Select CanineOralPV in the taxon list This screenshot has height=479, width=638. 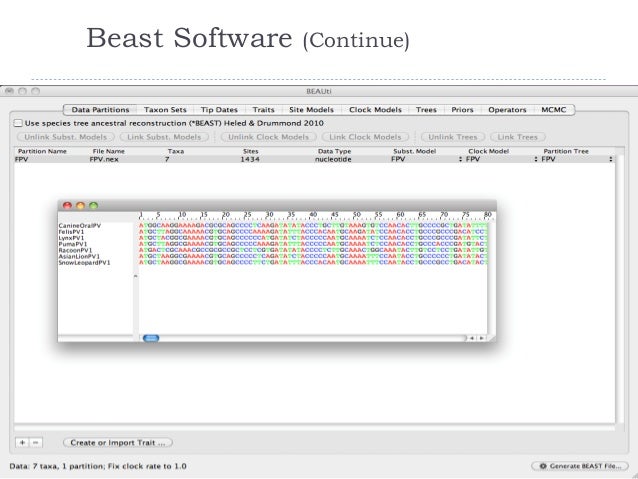[x=80, y=225]
